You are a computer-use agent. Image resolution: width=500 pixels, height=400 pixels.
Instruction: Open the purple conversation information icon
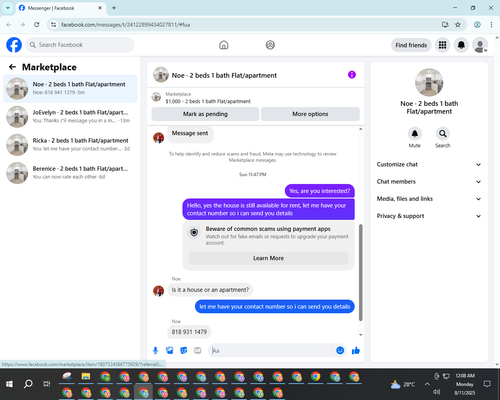[x=352, y=75]
